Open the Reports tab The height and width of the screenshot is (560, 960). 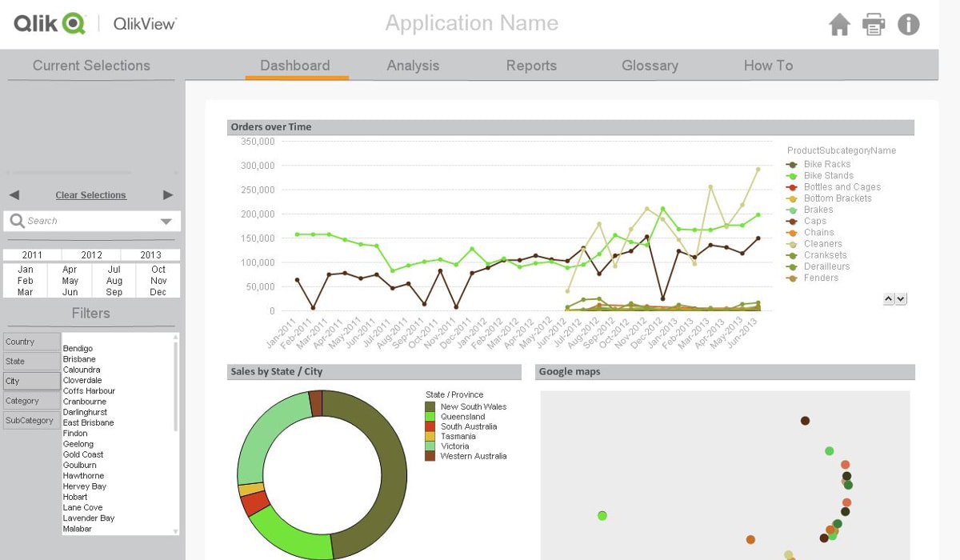[x=531, y=66]
